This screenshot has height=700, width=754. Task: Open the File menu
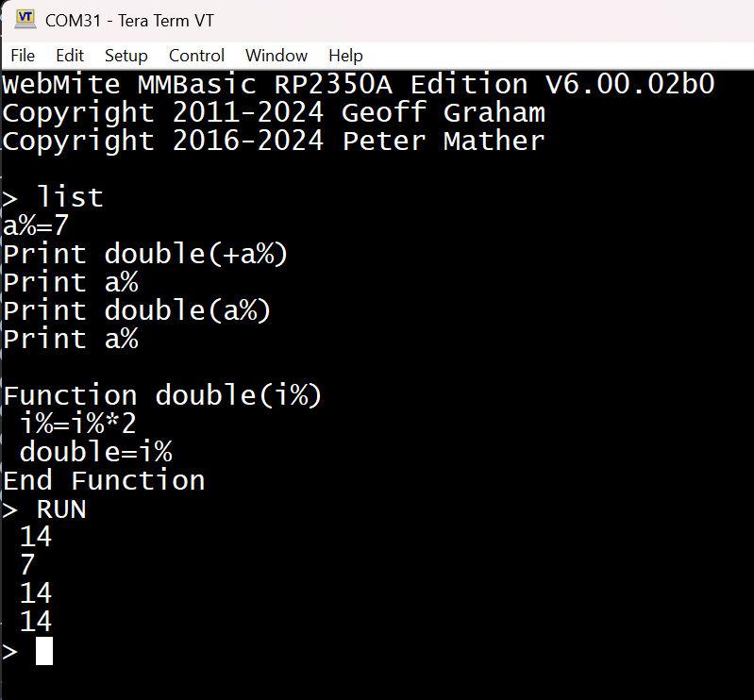[23, 56]
